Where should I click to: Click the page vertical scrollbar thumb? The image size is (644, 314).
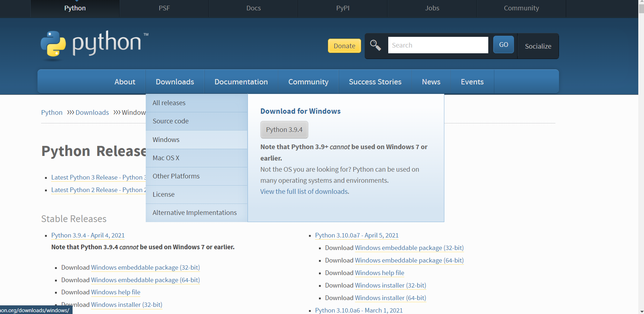click(x=641, y=9)
